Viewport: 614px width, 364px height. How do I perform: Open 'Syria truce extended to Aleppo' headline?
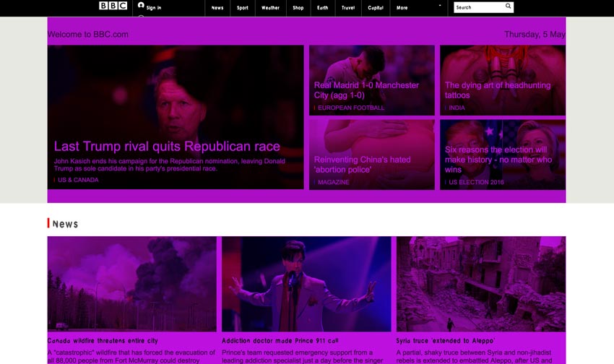point(446,341)
